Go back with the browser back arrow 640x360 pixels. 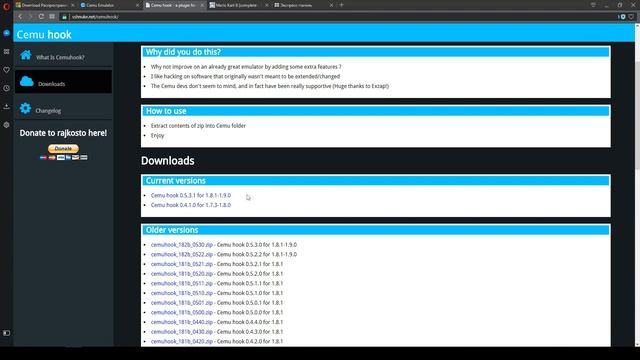(20, 16)
